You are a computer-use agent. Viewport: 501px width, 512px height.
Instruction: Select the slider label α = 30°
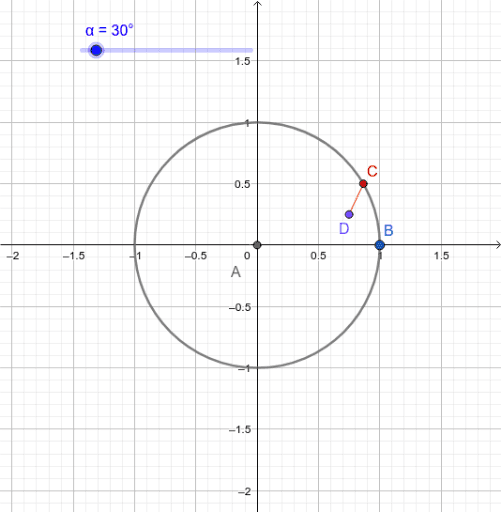(109, 30)
